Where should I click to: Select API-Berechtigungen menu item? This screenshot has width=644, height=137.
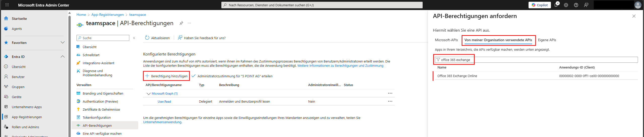(105, 125)
